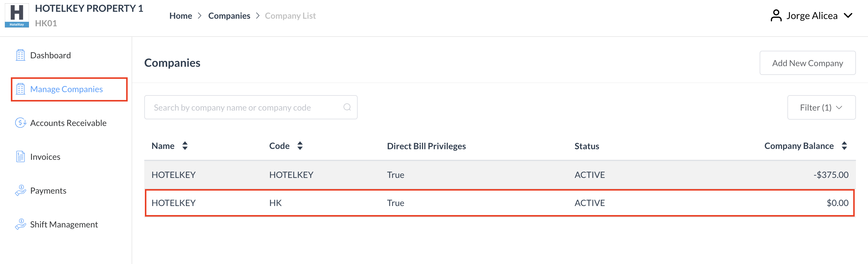Go to Accounts Receivable section
The height and width of the screenshot is (264, 868).
point(68,123)
